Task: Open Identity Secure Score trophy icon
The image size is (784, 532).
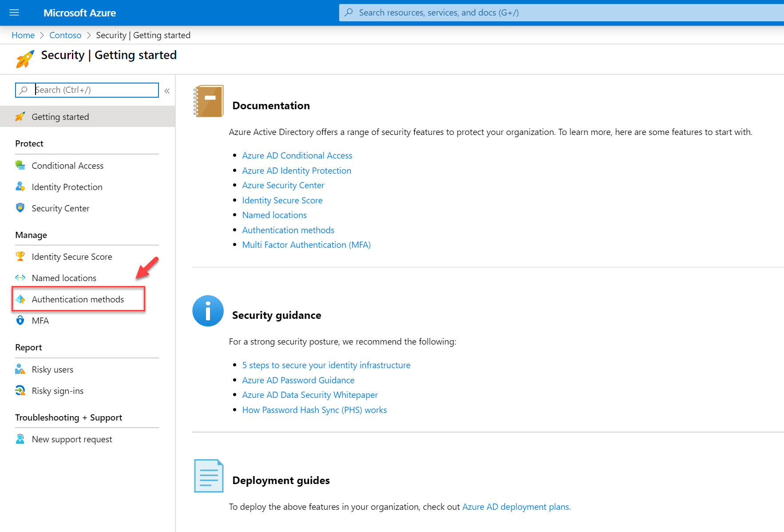Action: pyautogui.click(x=20, y=256)
